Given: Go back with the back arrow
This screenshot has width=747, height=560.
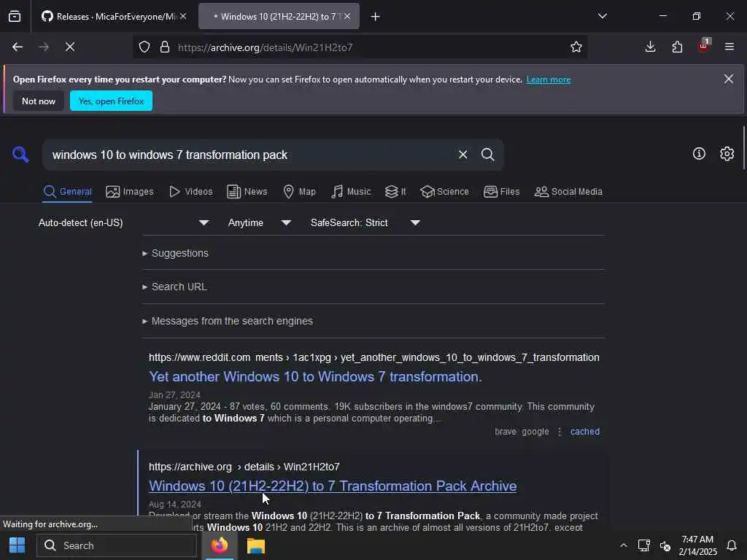Looking at the screenshot, I should coord(18,47).
